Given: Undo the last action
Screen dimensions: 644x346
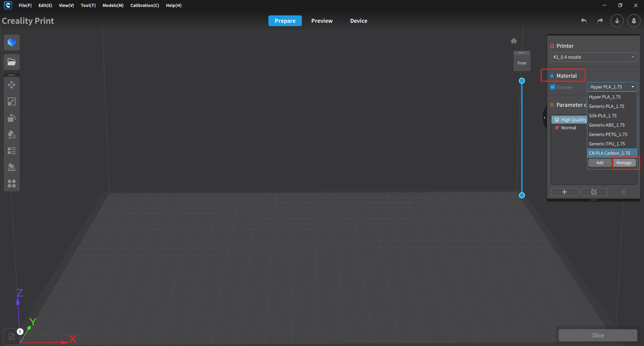Looking at the screenshot, I should (x=584, y=21).
